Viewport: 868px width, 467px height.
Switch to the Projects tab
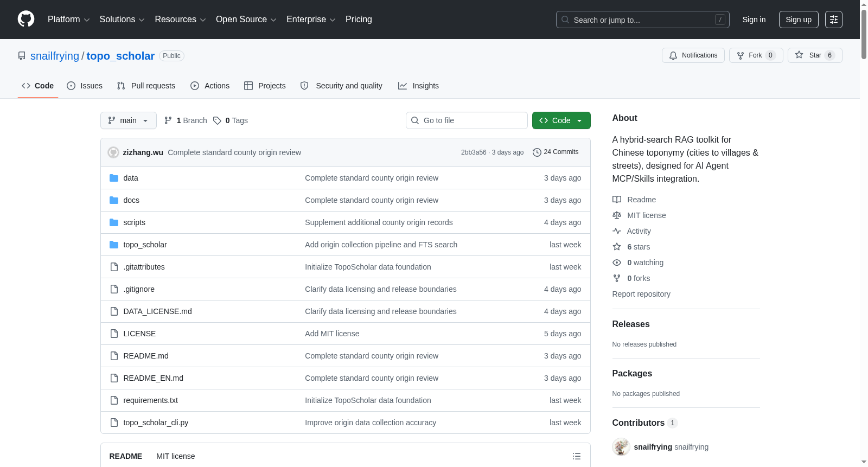[x=265, y=86]
